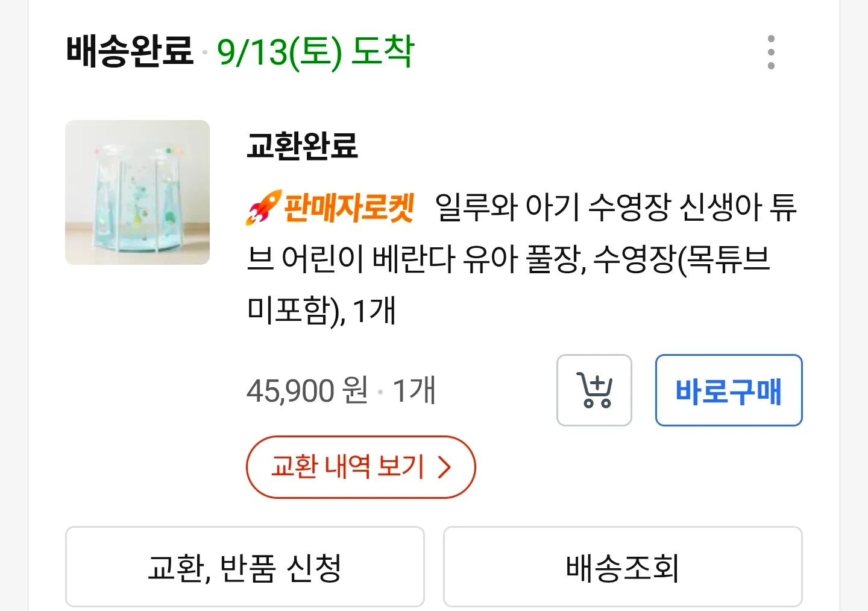Tap the green 9/13(토) 도착 arrival text
This screenshot has height=611, width=868.
[315, 52]
